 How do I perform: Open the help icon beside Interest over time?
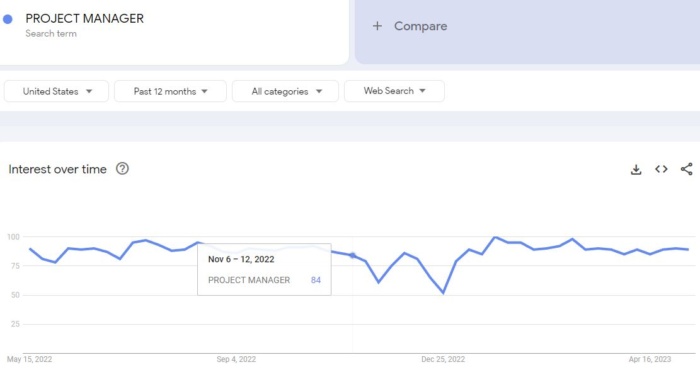[x=122, y=169]
